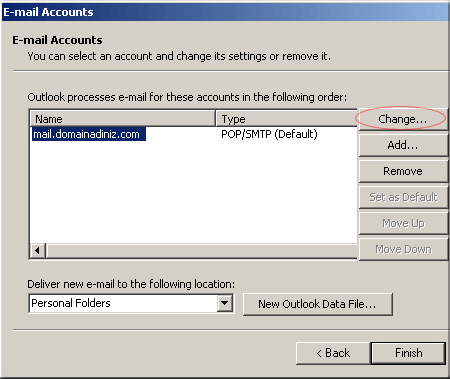Open the Add... account dialog
The height and width of the screenshot is (379, 450).
pos(403,145)
